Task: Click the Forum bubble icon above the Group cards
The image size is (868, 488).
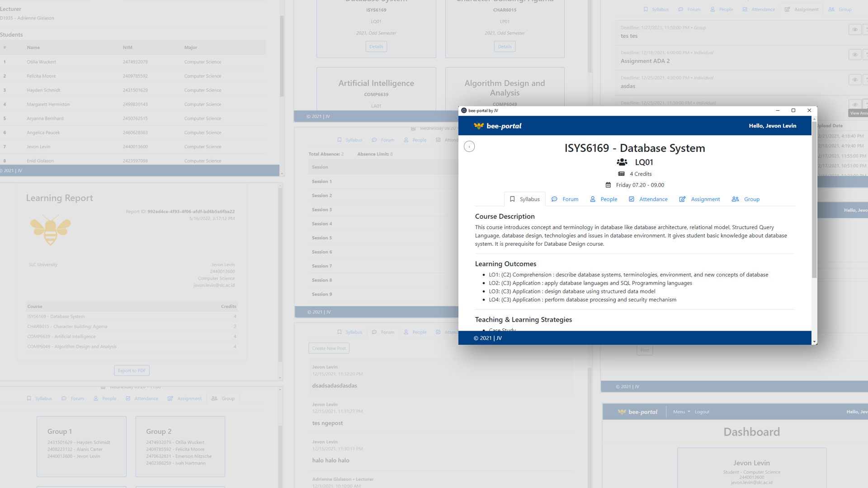Action: (64, 399)
